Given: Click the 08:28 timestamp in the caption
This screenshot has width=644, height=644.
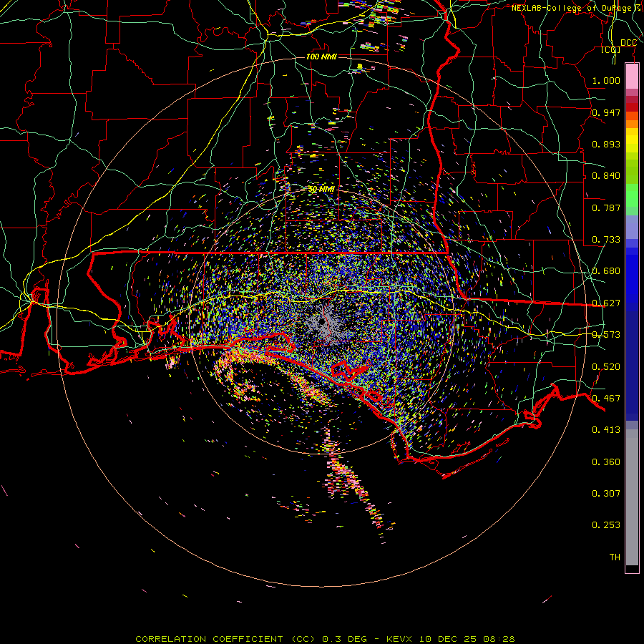Looking at the screenshot, I should tap(499, 639).
